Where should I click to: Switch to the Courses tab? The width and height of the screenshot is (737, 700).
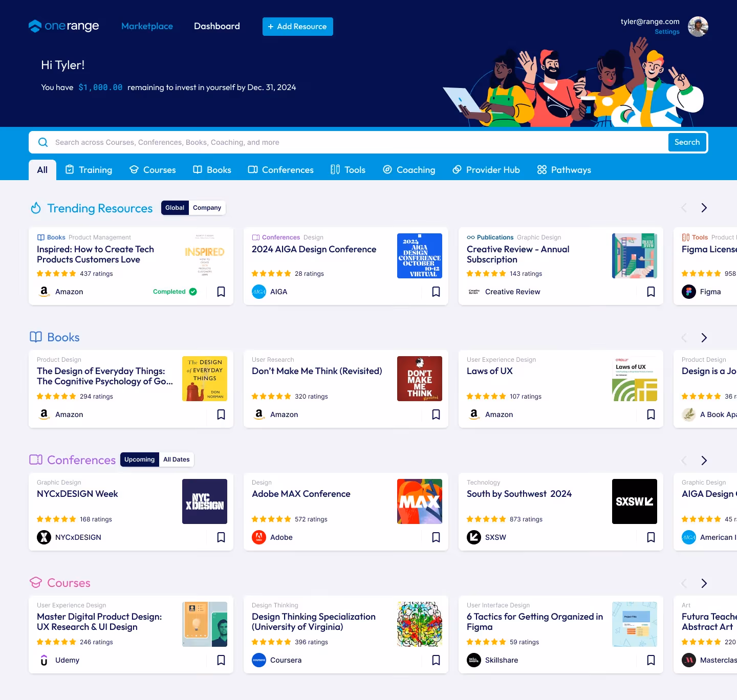pos(153,170)
